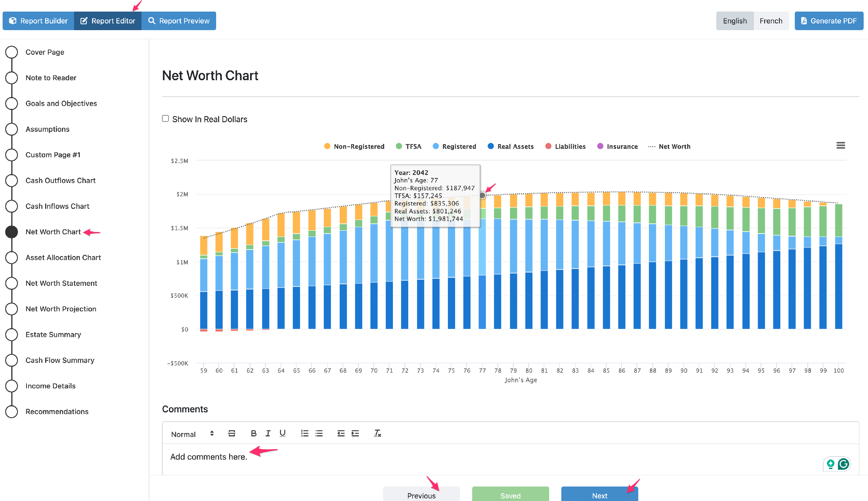Toggle Underline formatting in comments toolbar
This screenshot has height=501, width=868.
[x=282, y=434]
